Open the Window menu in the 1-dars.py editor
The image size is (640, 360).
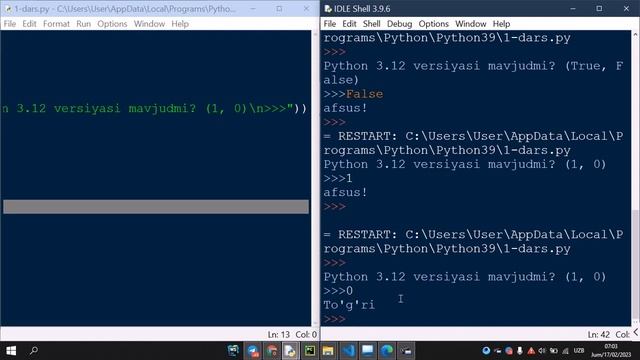[149, 24]
